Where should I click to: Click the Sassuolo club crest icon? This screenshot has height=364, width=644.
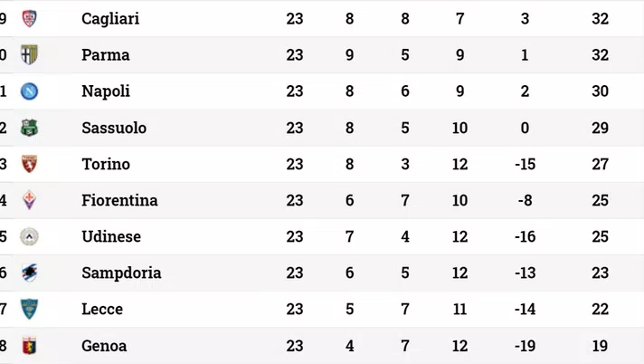point(29,128)
